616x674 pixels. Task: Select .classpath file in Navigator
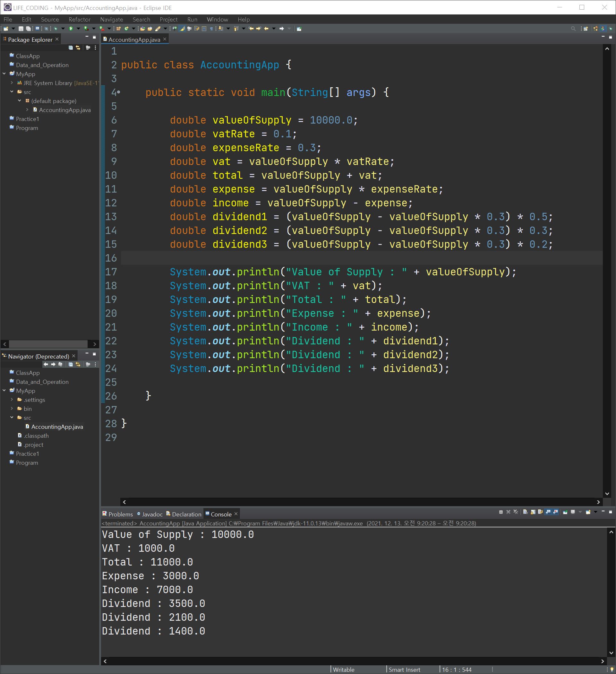tap(36, 436)
